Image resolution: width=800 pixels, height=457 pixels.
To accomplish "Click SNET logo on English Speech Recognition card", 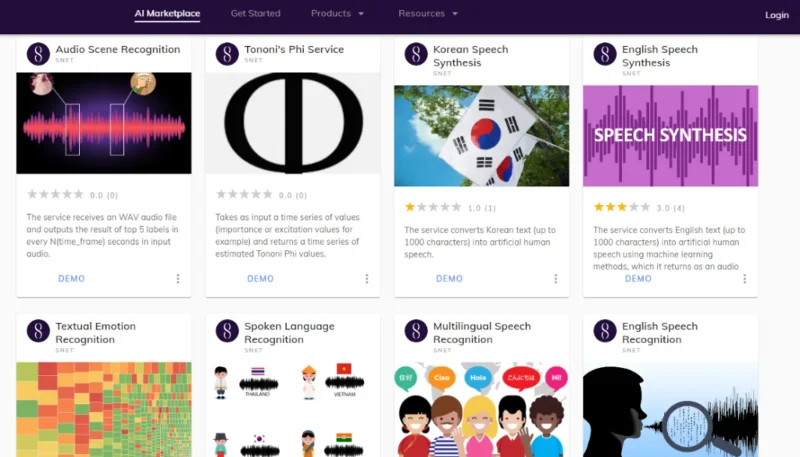I will [x=605, y=331].
